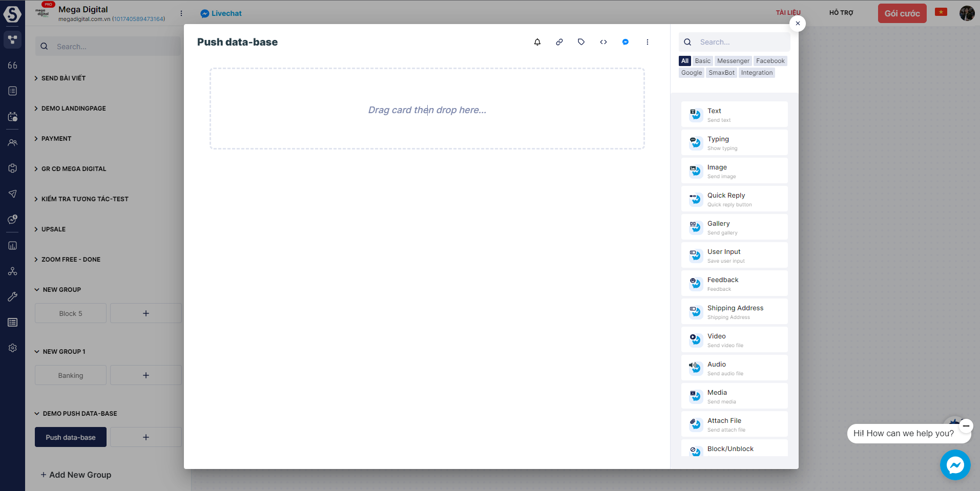Viewport: 980px width, 491px height.
Task: Open the three-dot block options menu
Action: [647, 42]
